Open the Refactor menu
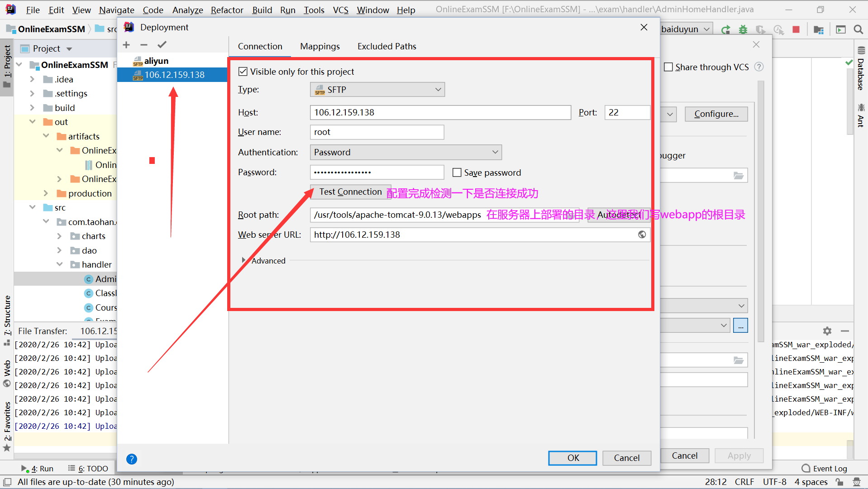 (x=227, y=10)
